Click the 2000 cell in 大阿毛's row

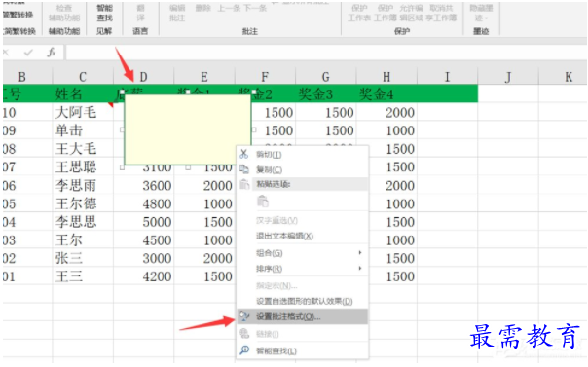pyautogui.click(x=386, y=112)
